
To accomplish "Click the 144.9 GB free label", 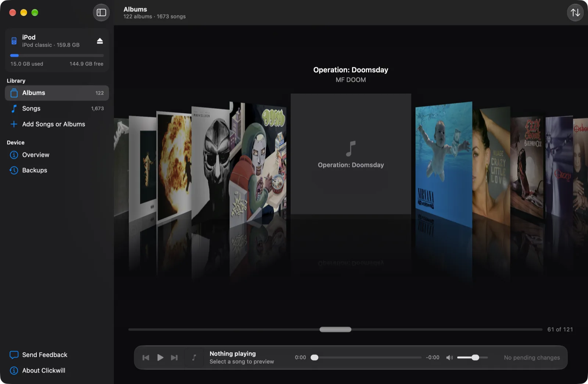I will pos(86,64).
